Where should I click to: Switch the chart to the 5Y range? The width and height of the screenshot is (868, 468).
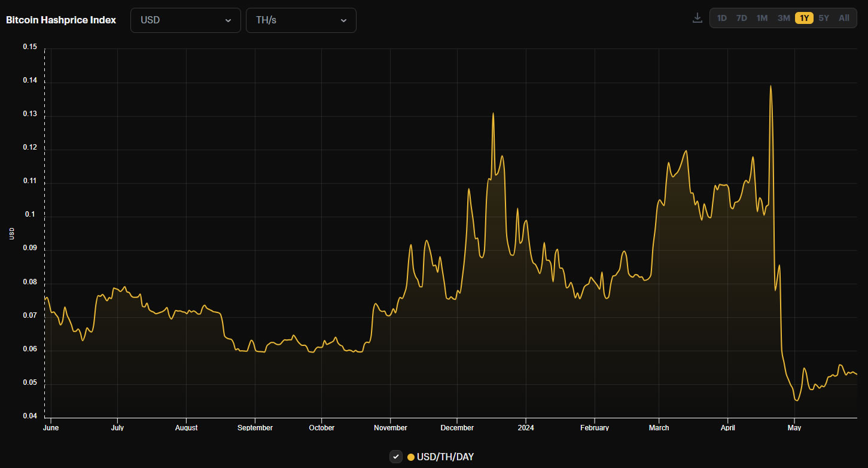(x=824, y=18)
